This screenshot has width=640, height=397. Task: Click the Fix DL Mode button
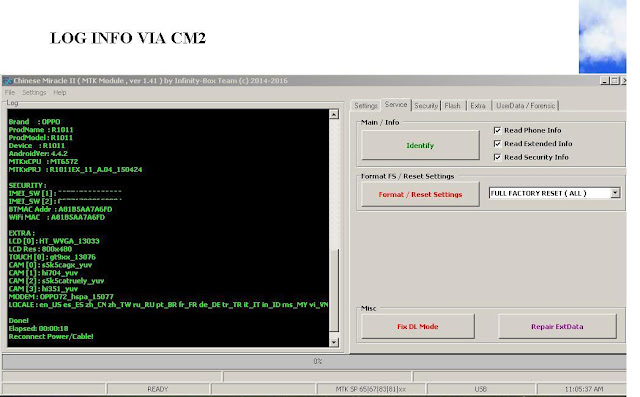(418, 326)
